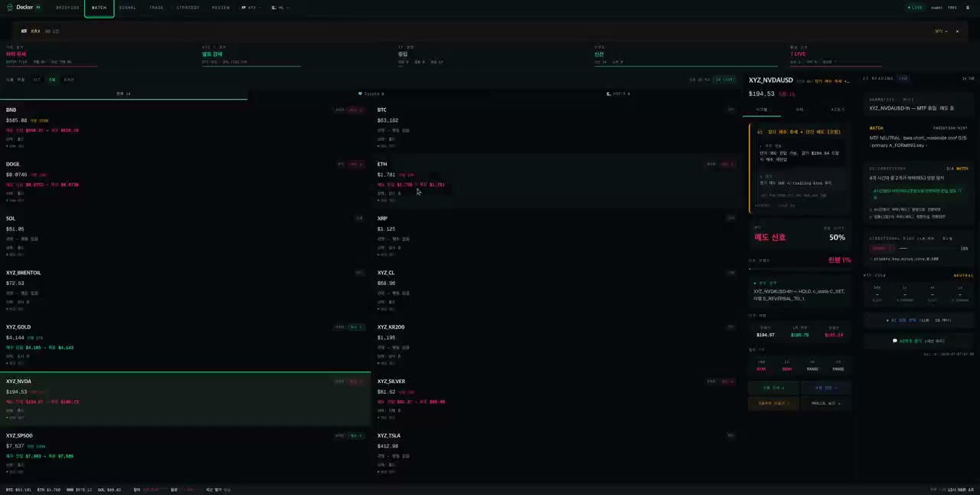Open the DOGE asset card
The image size is (980, 495).
click(185, 182)
